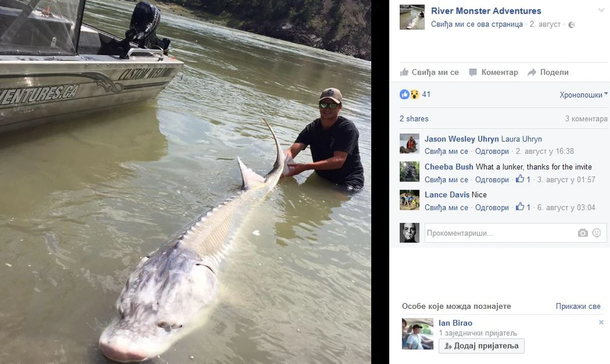Dismiss the Ian Birao friend suggestion

point(601,322)
